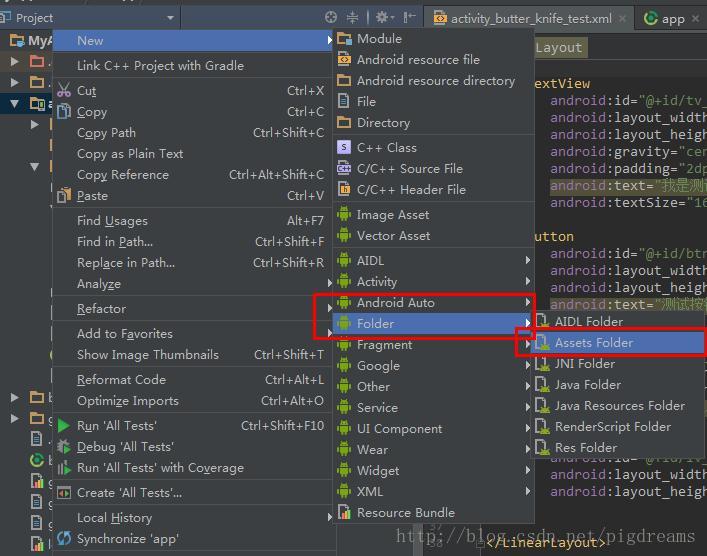Click the hide Project panel icon
This screenshot has height=556, width=707.
click(x=409, y=17)
